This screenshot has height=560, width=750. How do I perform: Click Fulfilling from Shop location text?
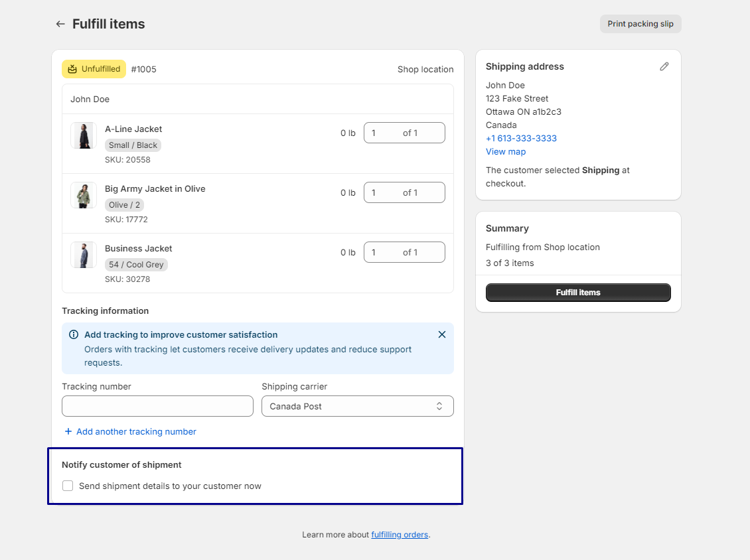[542, 247]
